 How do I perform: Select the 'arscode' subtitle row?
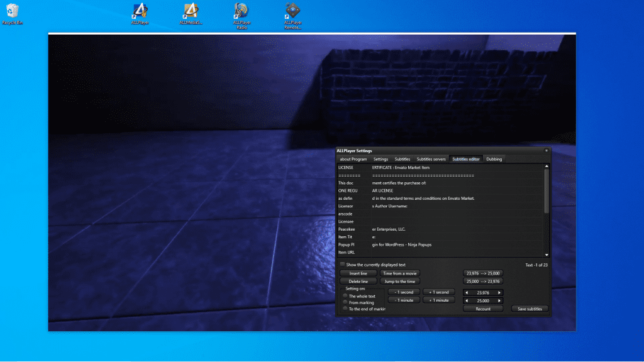(440, 214)
